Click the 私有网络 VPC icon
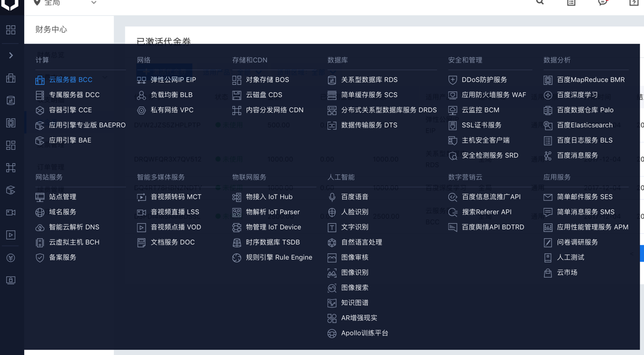The width and height of the screenshot is (644, 355). click(x=141, y=110)
